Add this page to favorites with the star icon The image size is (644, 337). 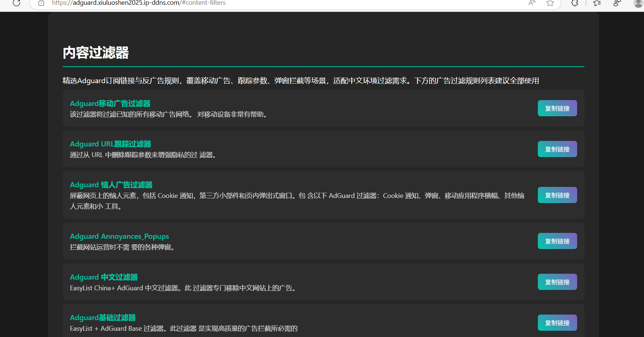coord(550,3)
